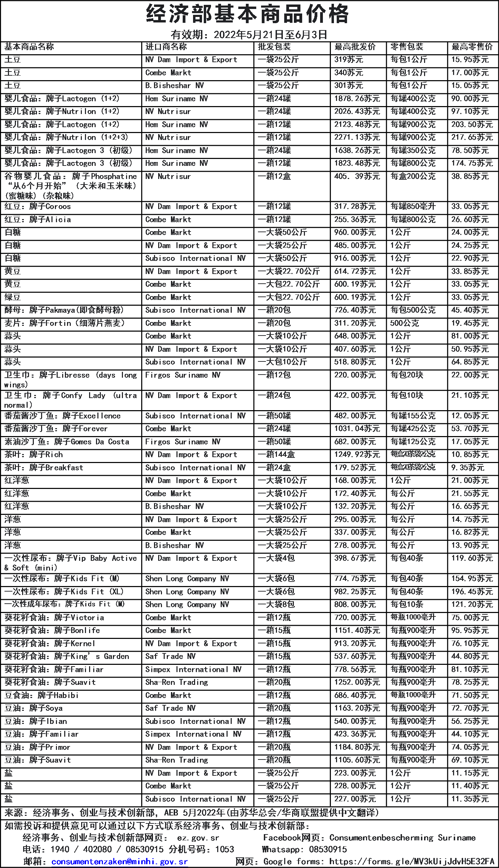Click the price cell 2271.13苏元
499x868 pixels.
click(x=357, y=137)
